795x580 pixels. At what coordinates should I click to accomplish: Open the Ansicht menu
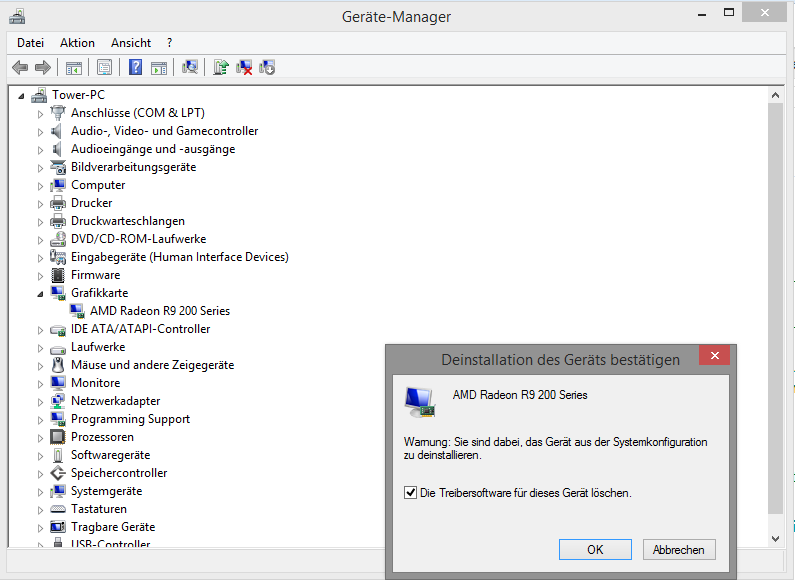pos(131,43)
